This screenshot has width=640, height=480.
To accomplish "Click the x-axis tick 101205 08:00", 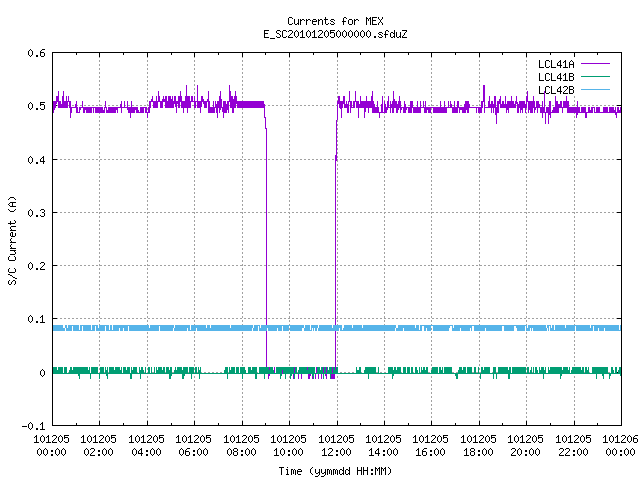I will tap(241, 446).
